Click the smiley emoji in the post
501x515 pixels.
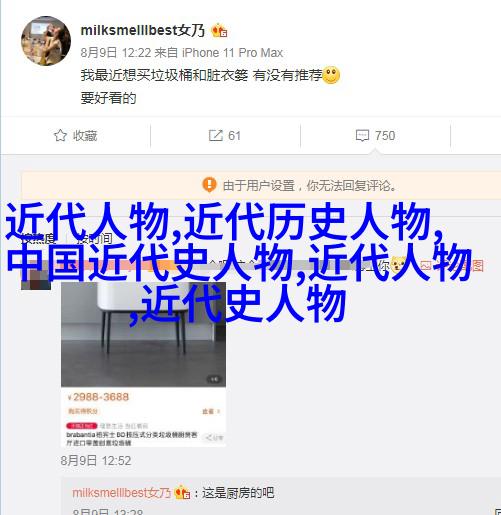pyautogui.click(x=331, y=75)
